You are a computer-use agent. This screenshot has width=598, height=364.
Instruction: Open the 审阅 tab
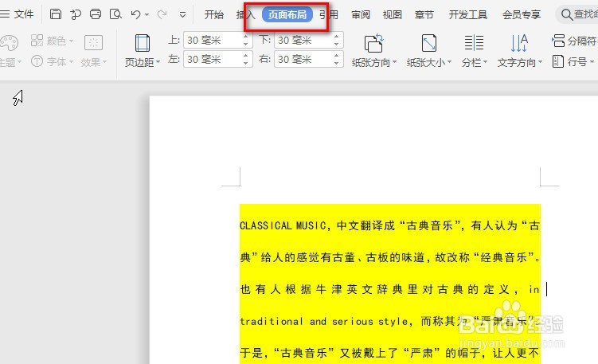click(361, 14)
